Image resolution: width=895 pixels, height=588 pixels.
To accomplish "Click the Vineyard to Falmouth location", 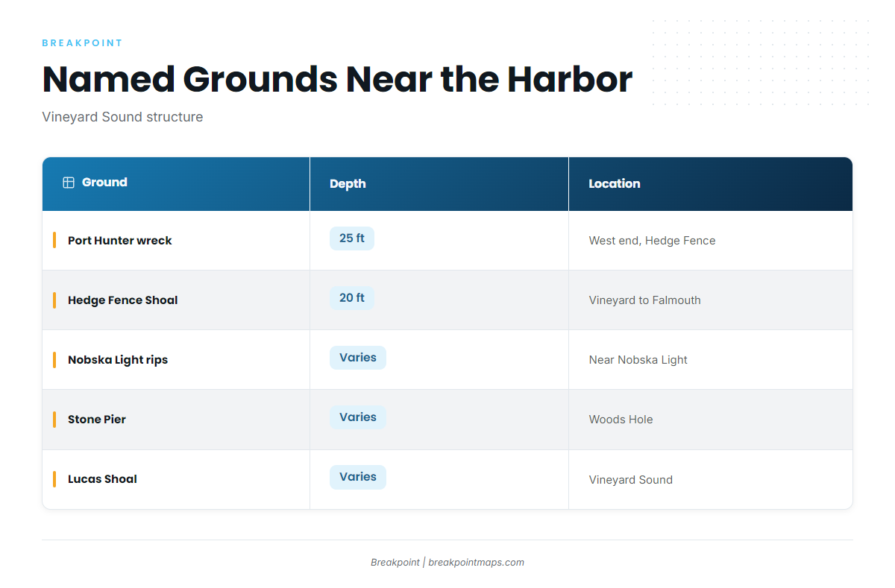I will [644, 300].
